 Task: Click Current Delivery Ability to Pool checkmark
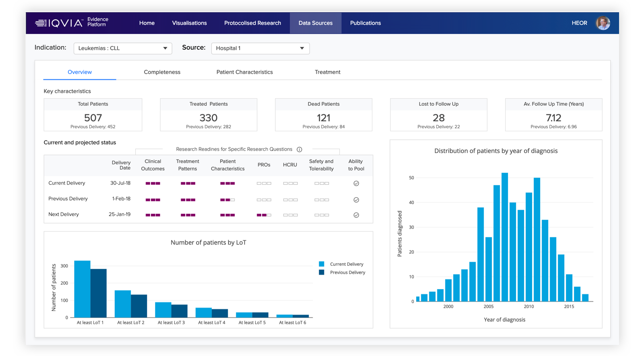[356, 183]
